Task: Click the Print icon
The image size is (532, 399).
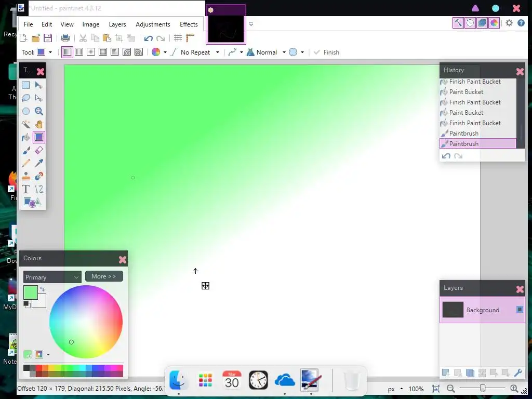Action: tap(65, 38)
